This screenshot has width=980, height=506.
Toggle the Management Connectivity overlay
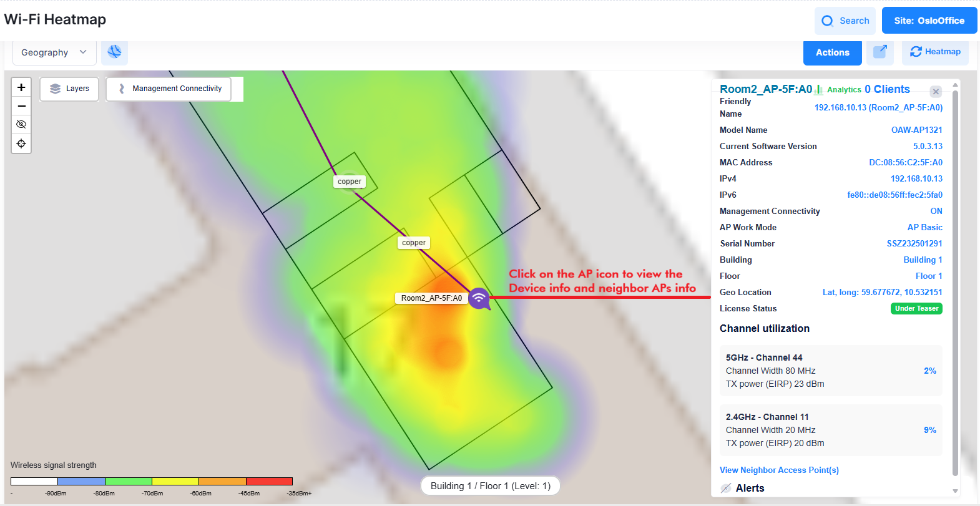pyautogui.click(x=169, y=89)
